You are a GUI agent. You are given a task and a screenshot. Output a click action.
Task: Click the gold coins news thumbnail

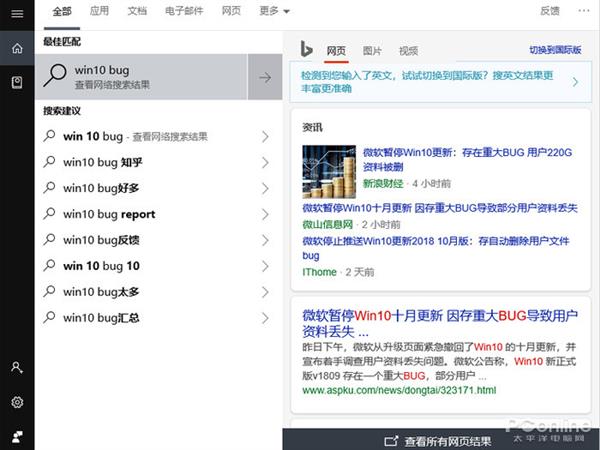pos(329,171)
